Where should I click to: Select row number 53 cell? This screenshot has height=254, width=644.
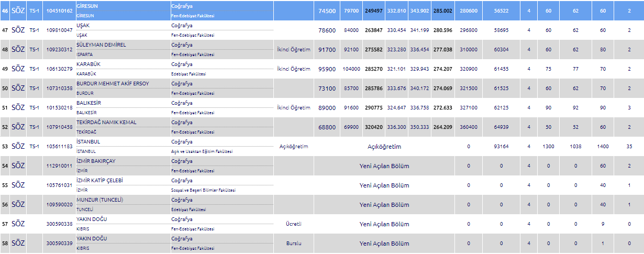click(x=5, y=147)
